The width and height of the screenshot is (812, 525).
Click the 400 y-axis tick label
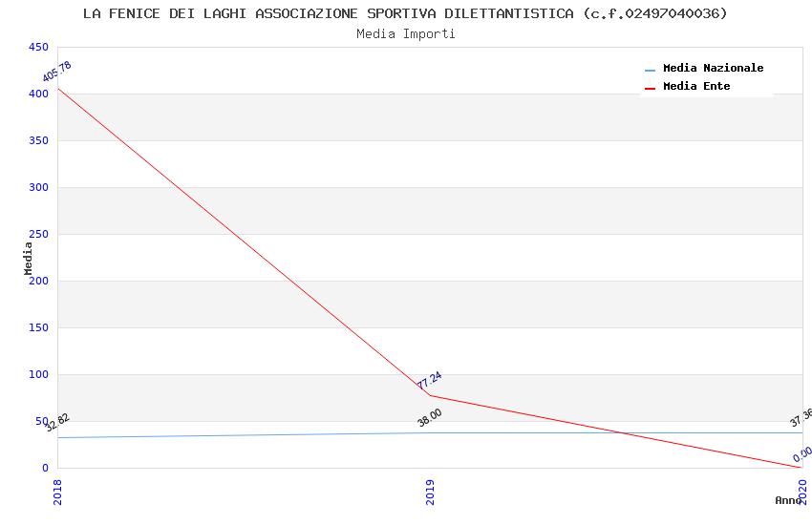[38, 94]
